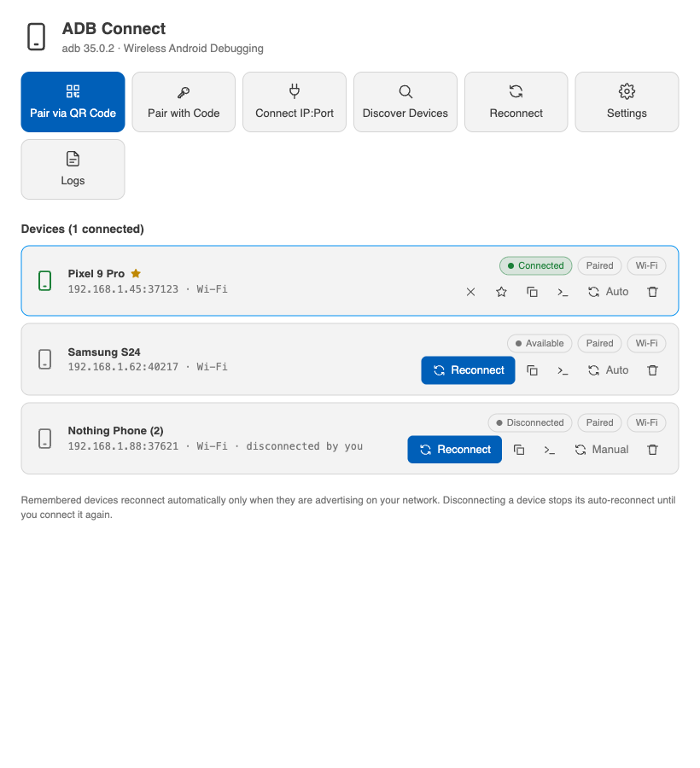Image resolution: width=700 pixels, height=768 pixels.
Task: Click the Wi-Fi badge on Samsung S24
Action: 646,343
